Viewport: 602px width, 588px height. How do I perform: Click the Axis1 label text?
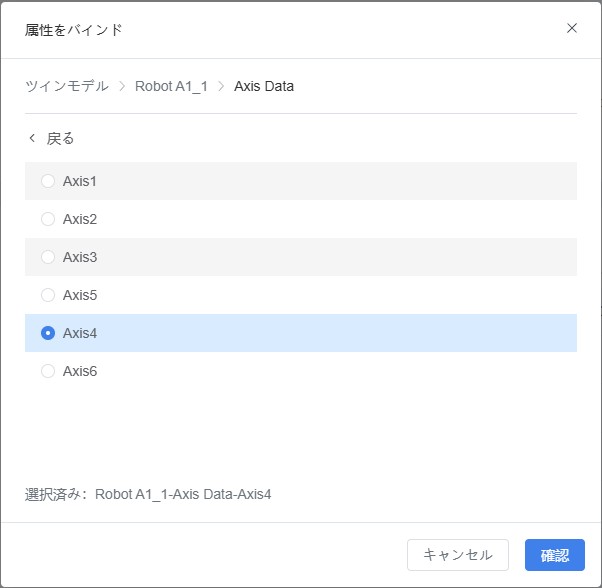click(80, 181)
